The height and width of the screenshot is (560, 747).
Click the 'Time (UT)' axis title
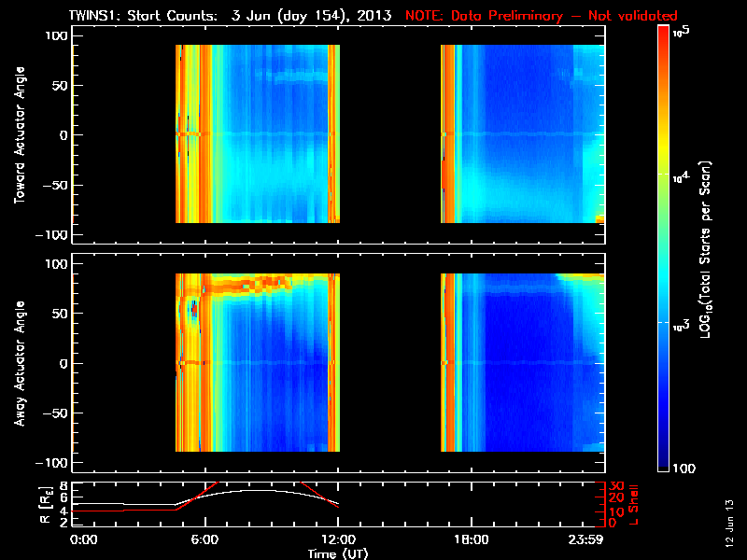338,553
